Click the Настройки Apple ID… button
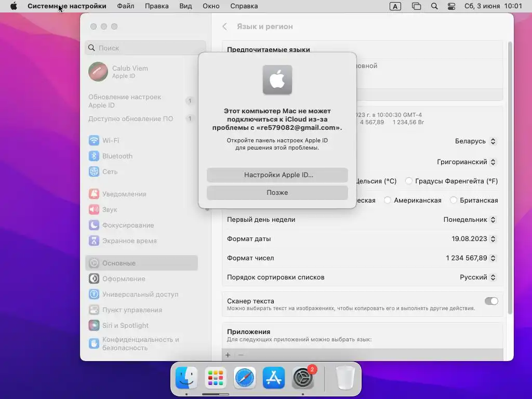The image size is (532, 399). tap(277, 175)
